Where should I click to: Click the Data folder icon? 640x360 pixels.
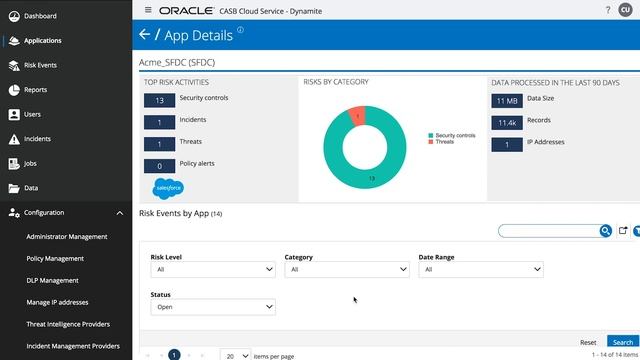coord(14,188)
